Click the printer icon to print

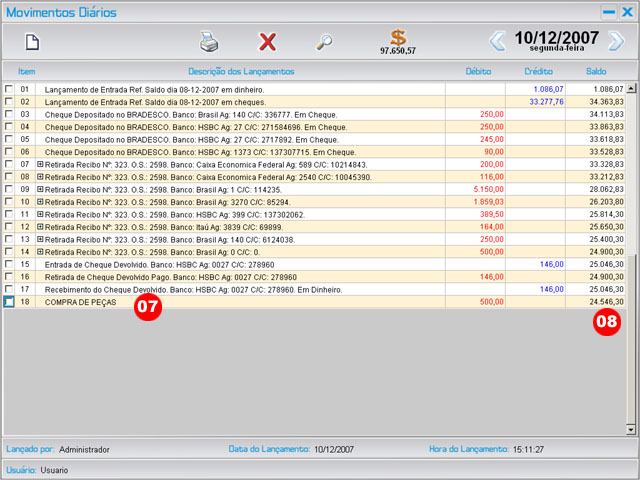209,42
